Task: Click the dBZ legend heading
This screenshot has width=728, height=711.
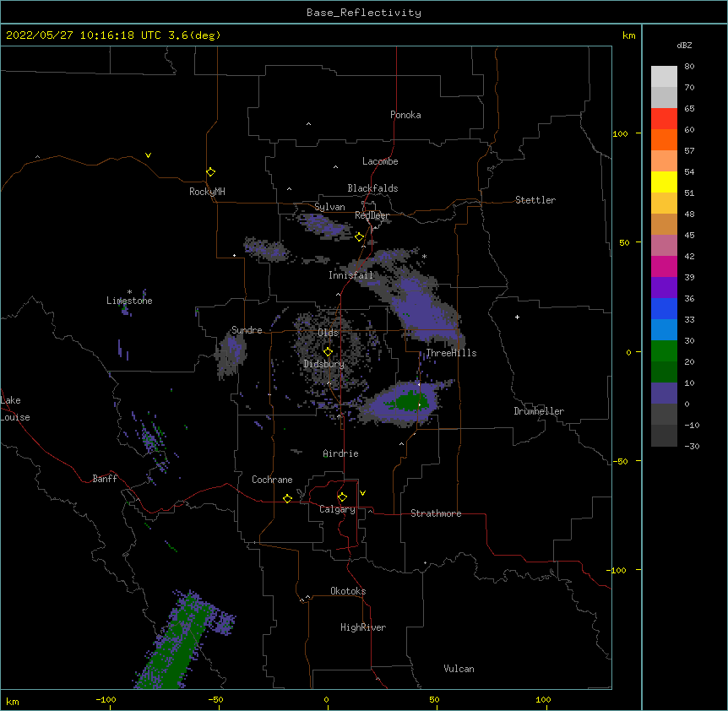Action: [x=684, y=45]
